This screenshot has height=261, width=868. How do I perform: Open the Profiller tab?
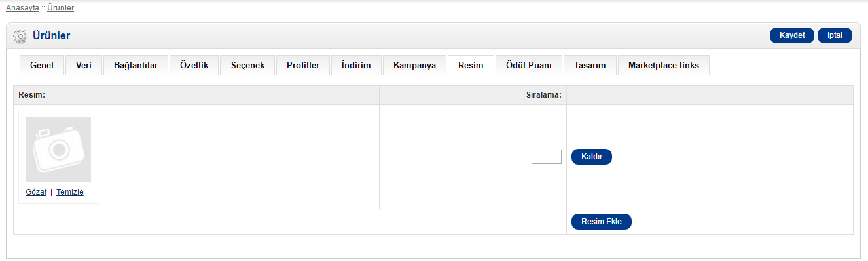[x=303, y=65]
